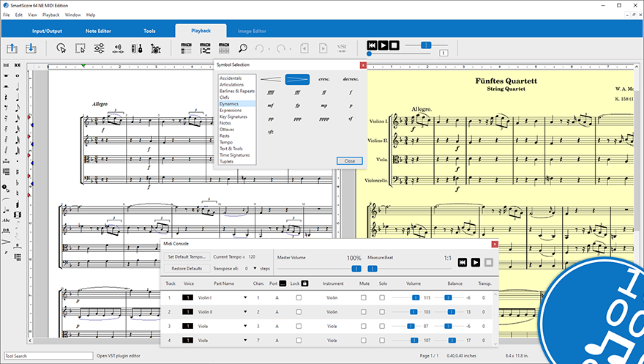Click stop in the top toolbar
The width and height of the screenshot is (644, 364).
coord(394,45)
